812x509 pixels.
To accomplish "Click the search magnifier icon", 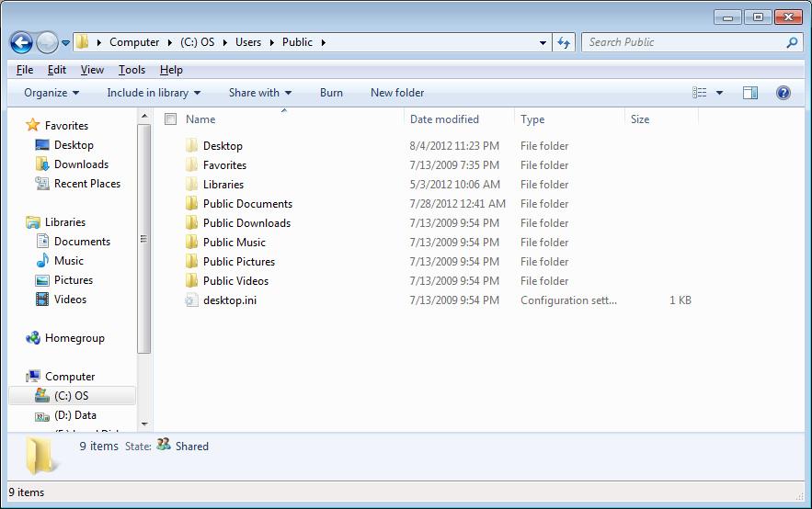I will point(792,42).
